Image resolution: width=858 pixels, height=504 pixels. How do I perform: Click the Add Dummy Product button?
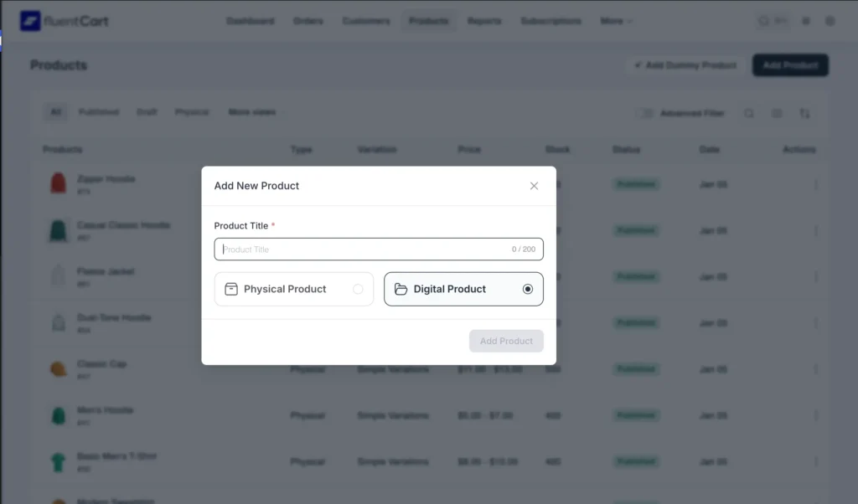tap(685, 65)
